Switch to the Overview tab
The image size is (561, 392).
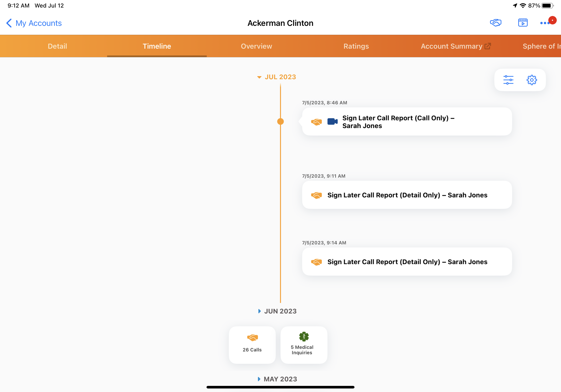click(x=256, y=46)
